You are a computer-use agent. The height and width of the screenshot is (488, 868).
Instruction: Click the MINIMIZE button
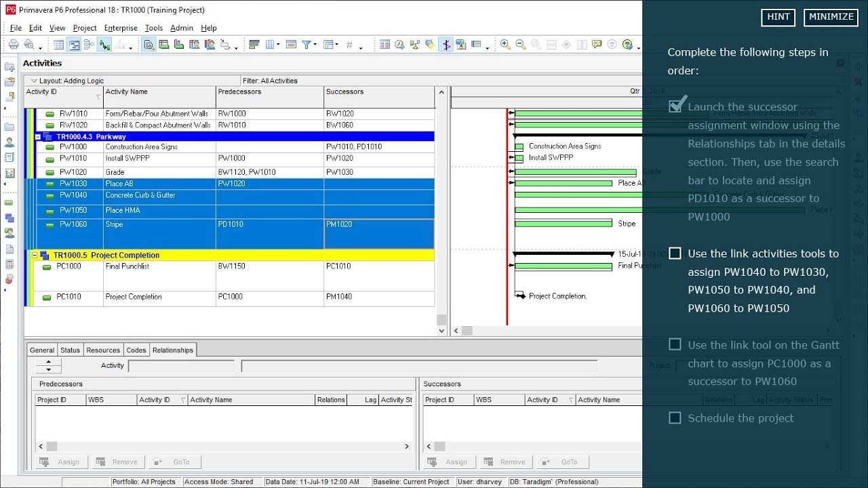coord(831,17)
